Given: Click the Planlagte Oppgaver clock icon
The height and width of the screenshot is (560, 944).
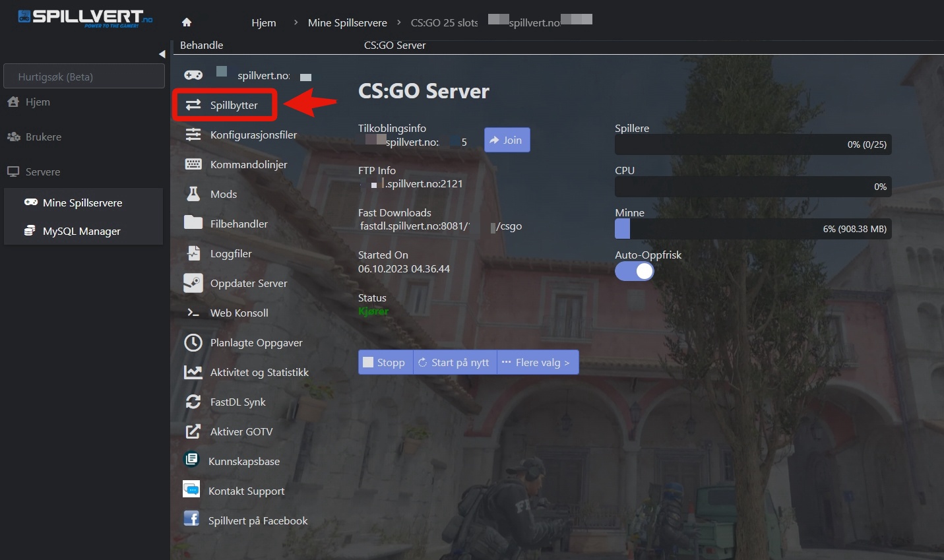Looking at the screenshot, I should 193,342.
